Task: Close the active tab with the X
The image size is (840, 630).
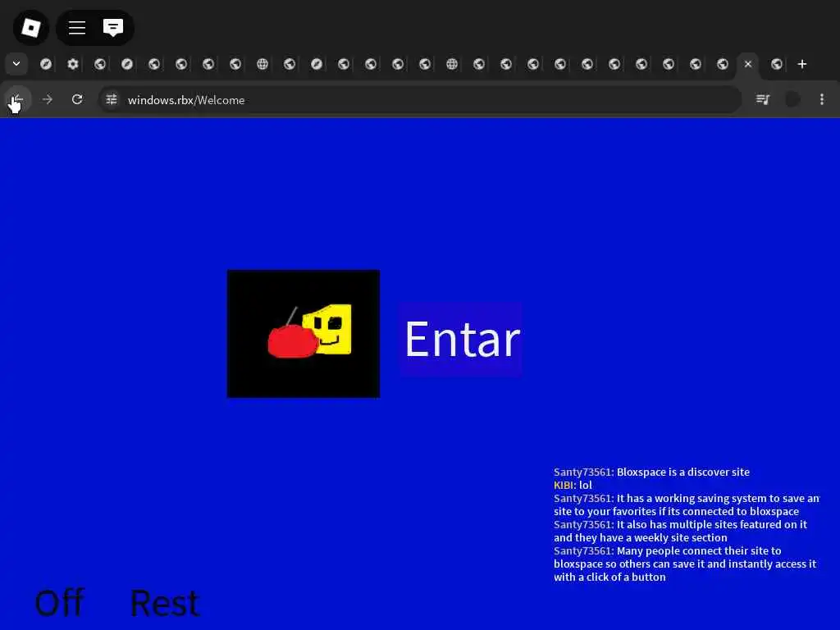Action: [x=748, y=64]
